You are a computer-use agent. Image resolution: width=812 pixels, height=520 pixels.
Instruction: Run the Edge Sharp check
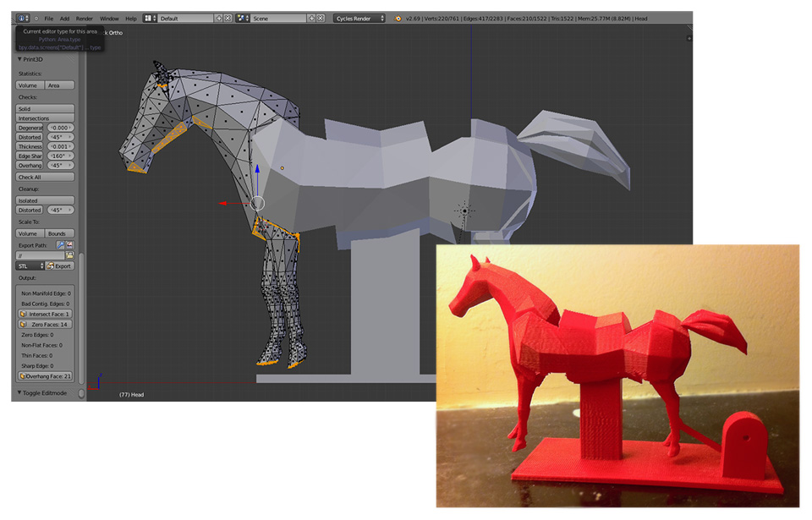click(30, 156)
